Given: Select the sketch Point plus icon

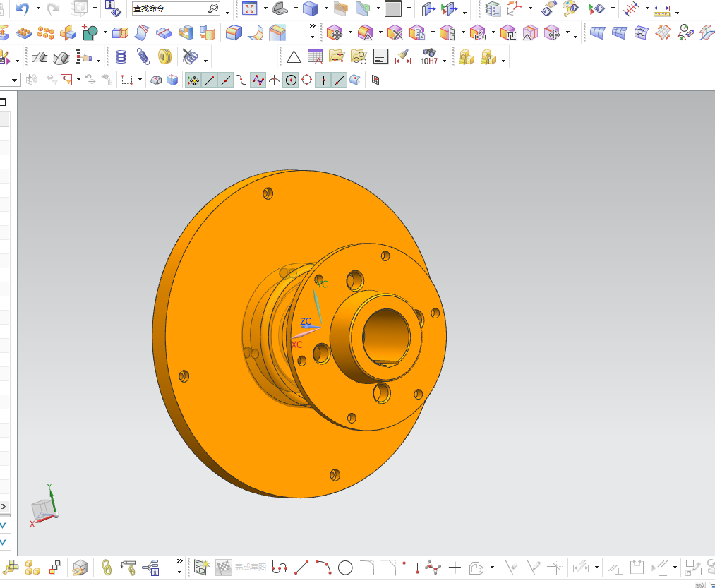Looking at the screenshot, I should click(455, 568).
